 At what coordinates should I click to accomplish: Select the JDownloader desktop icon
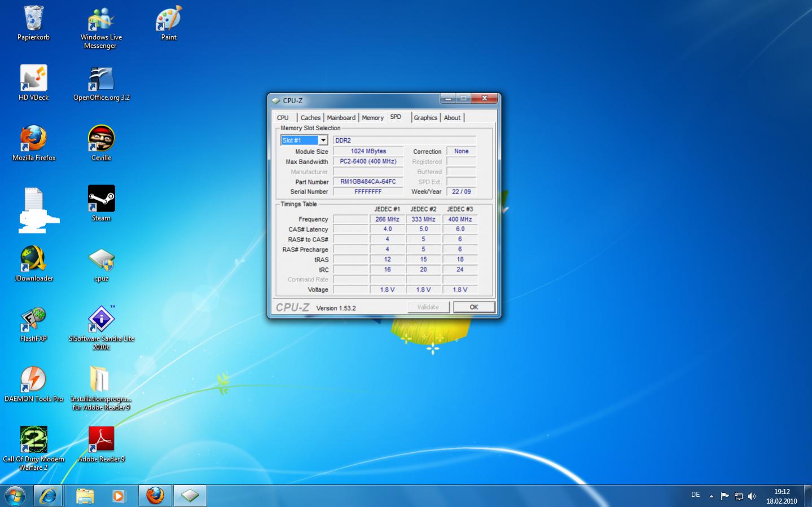click(33, 264)
